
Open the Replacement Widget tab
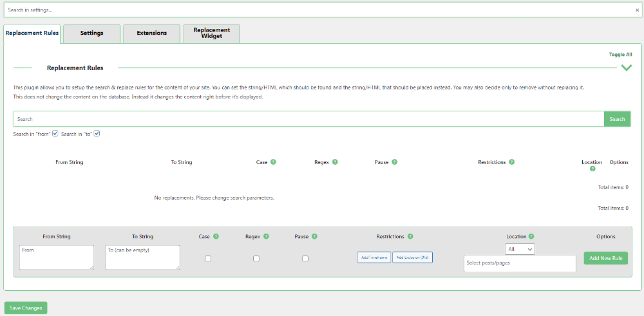(x=211, y=33)
